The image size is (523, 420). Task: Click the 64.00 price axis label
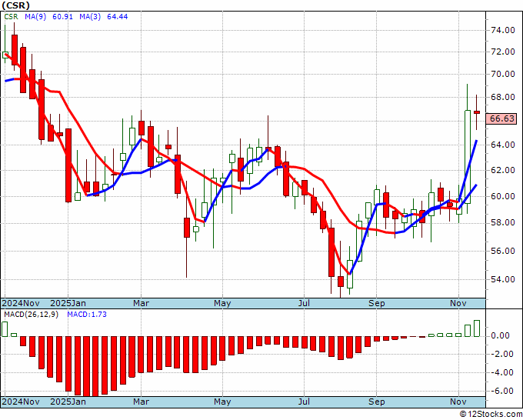point(503,145)
